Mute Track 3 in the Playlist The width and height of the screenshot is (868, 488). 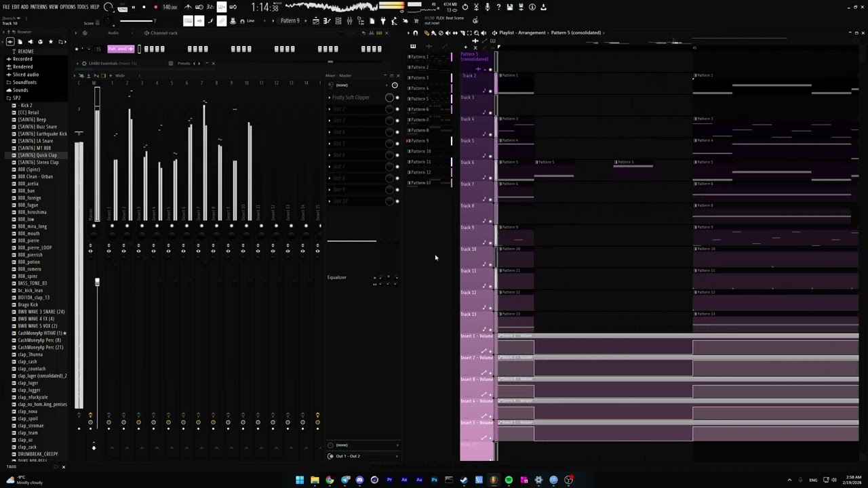[490, 113]
